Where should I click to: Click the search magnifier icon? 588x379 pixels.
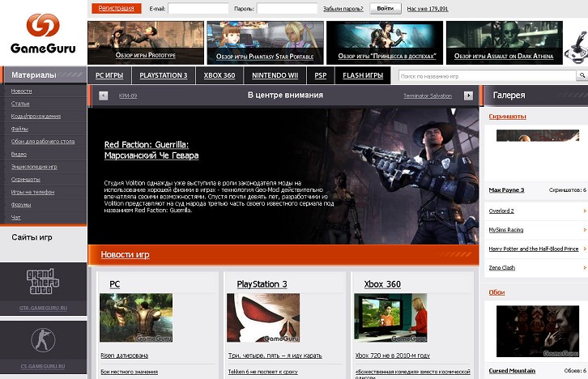(x=582, y=76)
